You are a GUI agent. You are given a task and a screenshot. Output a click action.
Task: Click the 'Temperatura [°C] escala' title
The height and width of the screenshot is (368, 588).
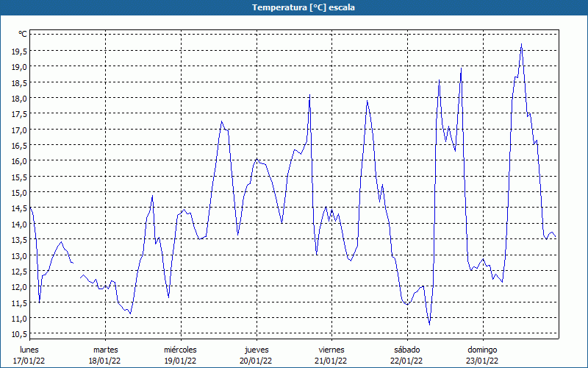304,7
